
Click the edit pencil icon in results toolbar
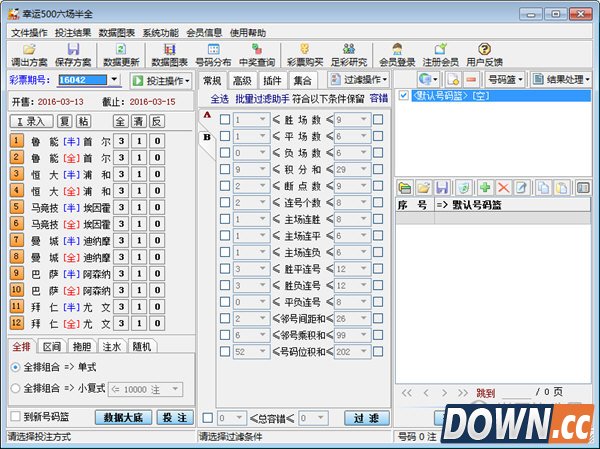coord(522,188)
